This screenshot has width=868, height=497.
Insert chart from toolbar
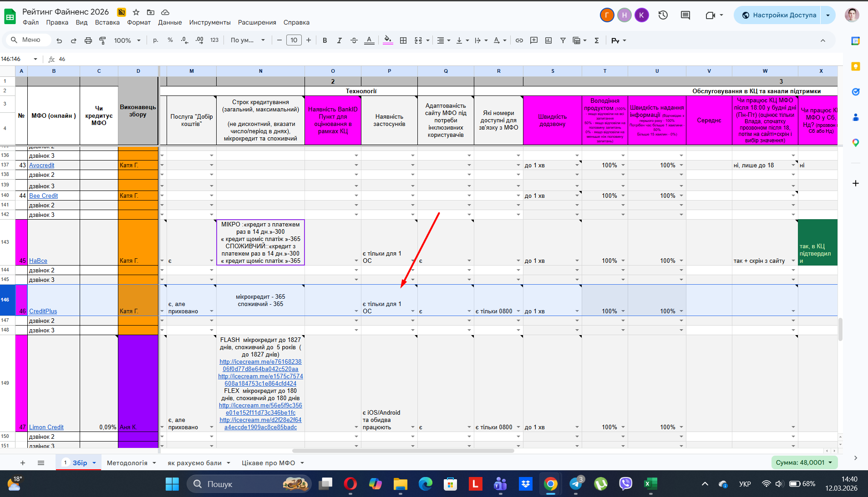(548, 40)
